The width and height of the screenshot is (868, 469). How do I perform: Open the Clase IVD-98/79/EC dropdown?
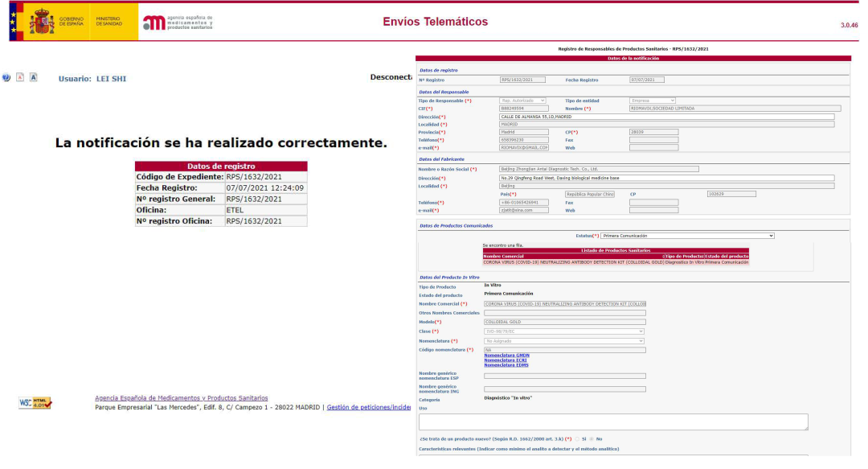(x=564, y=331)
